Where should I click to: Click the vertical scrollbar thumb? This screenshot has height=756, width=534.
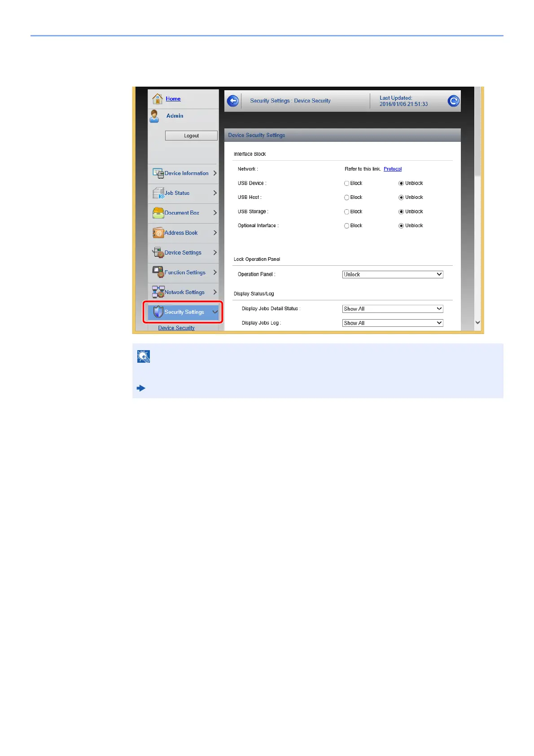[x=477, y=131]
